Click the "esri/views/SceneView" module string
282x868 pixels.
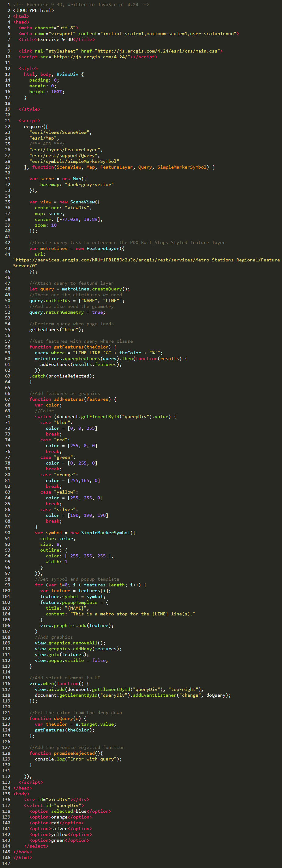click(x=60, y=132)
